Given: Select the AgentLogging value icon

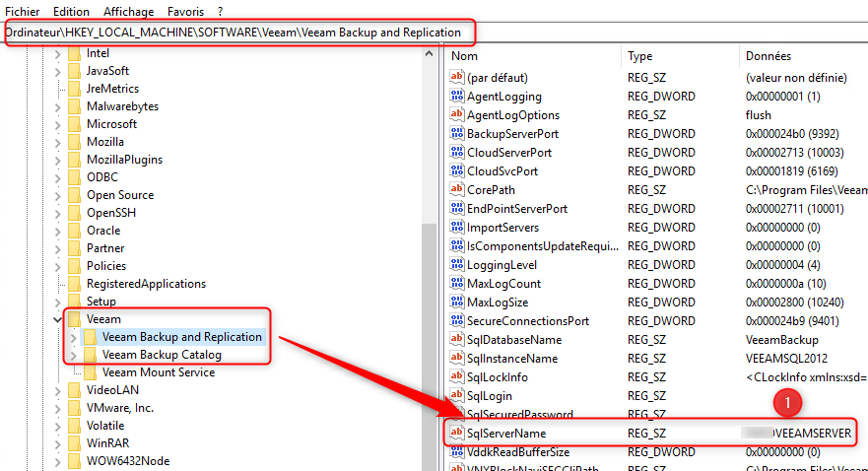Looking at the screenshot, I should click(456, 97).
